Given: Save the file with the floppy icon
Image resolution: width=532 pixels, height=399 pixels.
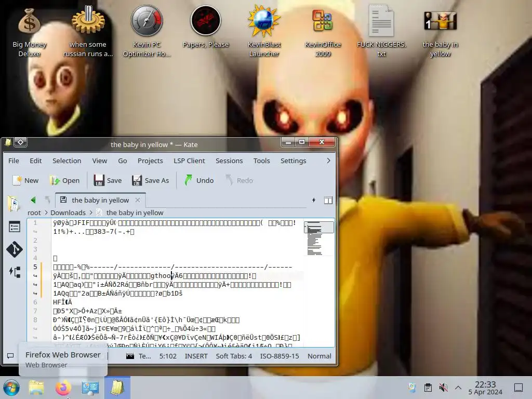Looking at the screenshot, I should tap(99, 180).
